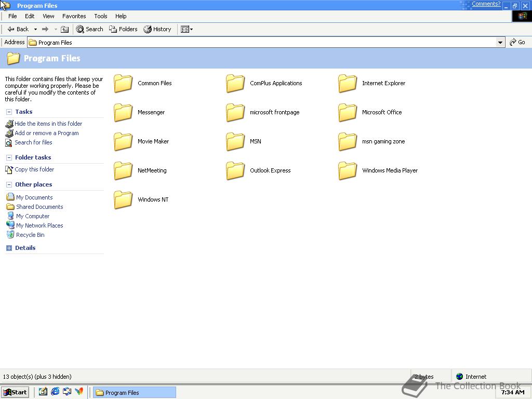Image resolution: width=532 pixels, height=399 pixels.
Task: Click the Go button
Action: (x=518, y=43)
